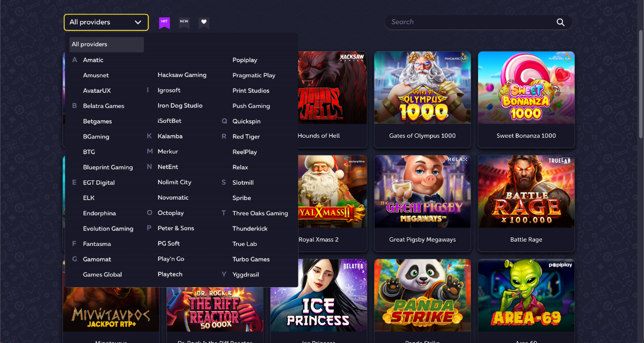This screenshot has width=644, height=343.
Task: Filter games by Popiplay
Action: [245, 60]
